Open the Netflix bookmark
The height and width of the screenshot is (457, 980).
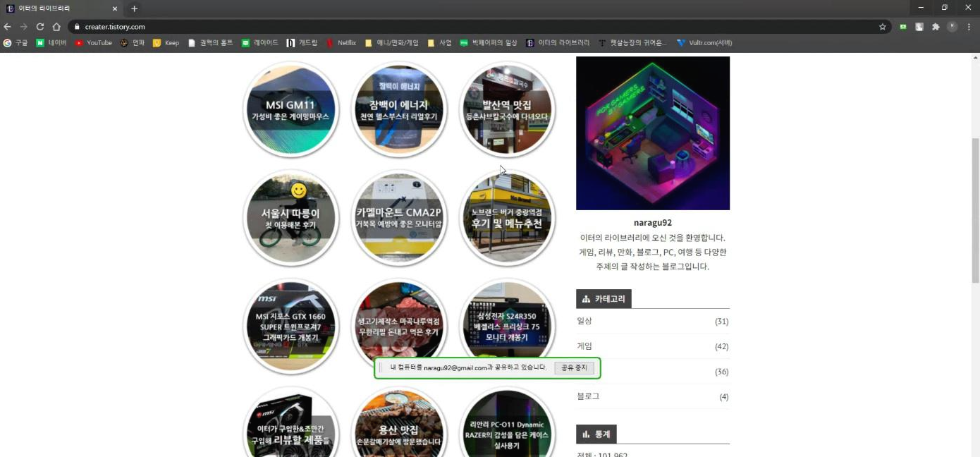click(x=341, y=43)
